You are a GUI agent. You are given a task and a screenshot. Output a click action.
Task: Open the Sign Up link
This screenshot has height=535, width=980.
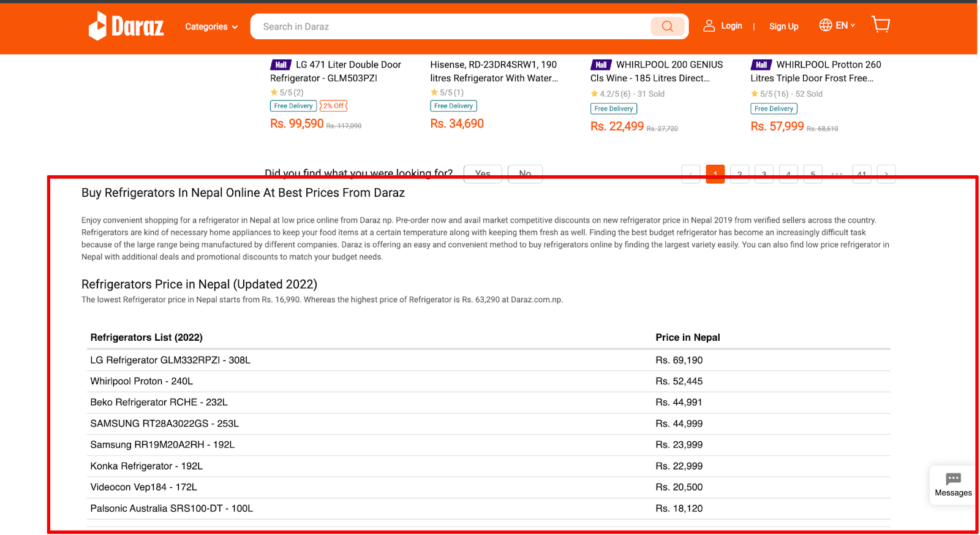point(783,26)
